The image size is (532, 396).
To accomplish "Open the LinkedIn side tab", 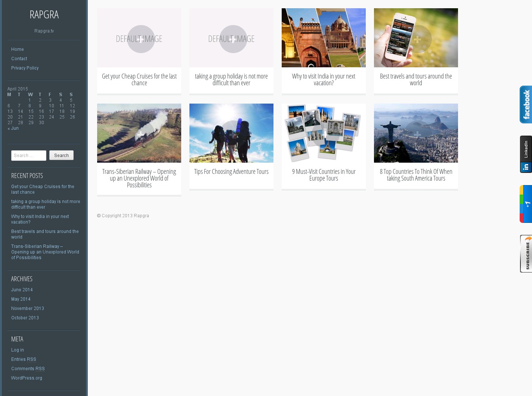I will (x=526, y=154).
